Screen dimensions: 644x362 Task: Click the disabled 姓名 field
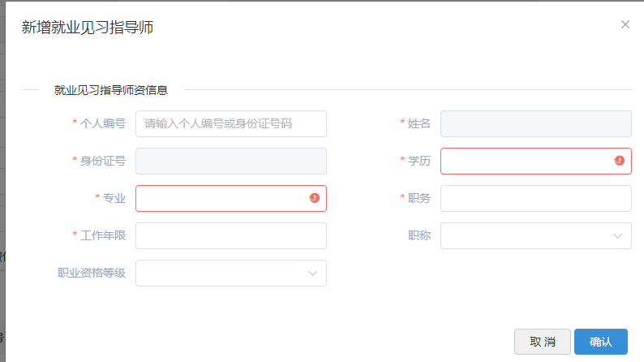point(535,123)
